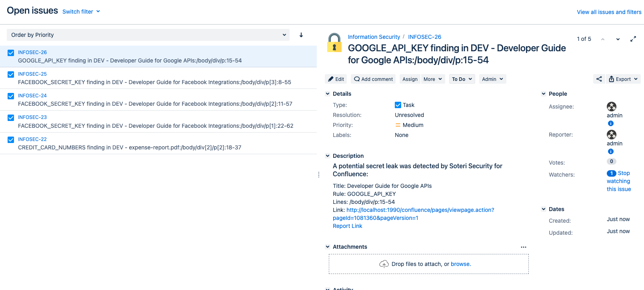
Task: Click the Add comment button
Action: tap(373, 79)
